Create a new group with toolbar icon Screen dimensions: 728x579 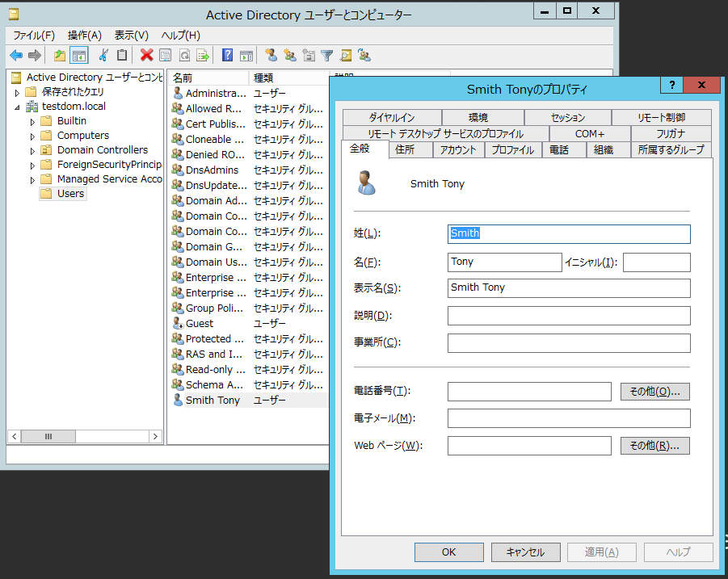(290, 56)
